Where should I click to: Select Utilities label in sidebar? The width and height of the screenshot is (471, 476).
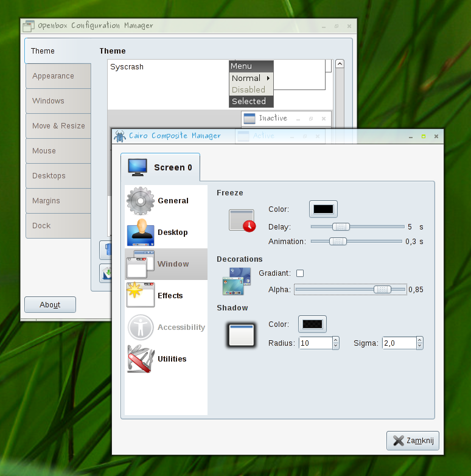coord(172,359)
